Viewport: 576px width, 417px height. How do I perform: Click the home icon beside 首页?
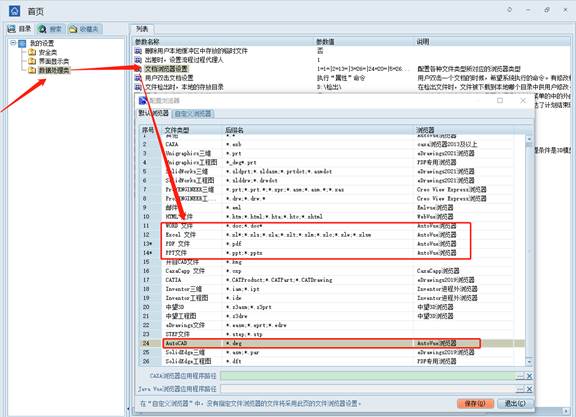14,11
